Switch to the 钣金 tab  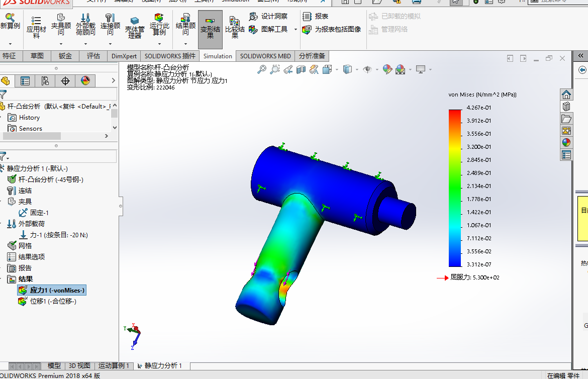click(65, 56)
